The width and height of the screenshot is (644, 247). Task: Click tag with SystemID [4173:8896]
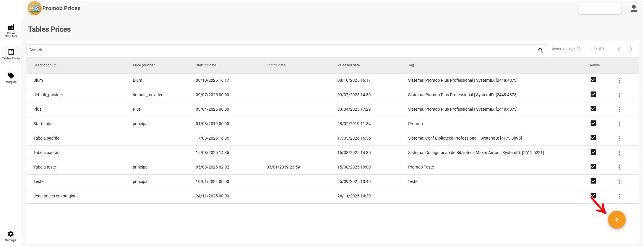[x=465, y=138]
